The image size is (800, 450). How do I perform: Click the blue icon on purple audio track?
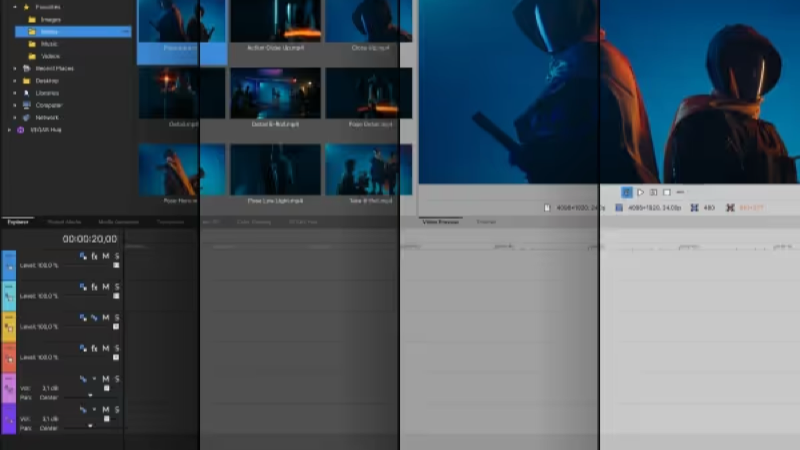click(83, 410)
